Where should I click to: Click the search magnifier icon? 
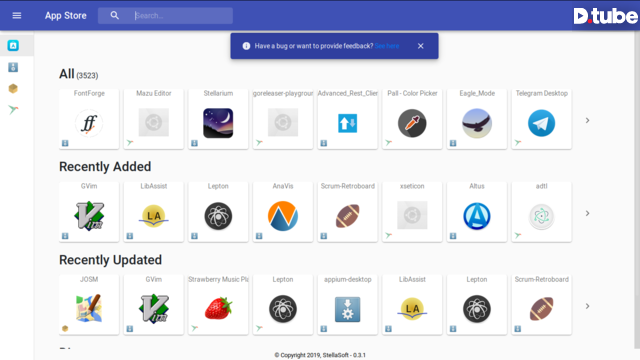pyautogui.click(x=115, y=16)
